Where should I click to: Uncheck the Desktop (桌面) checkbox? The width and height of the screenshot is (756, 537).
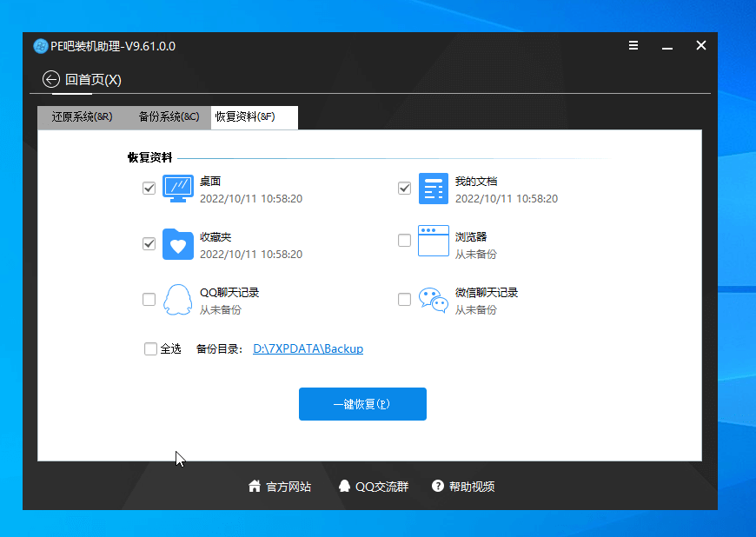(x=149, y=189)
